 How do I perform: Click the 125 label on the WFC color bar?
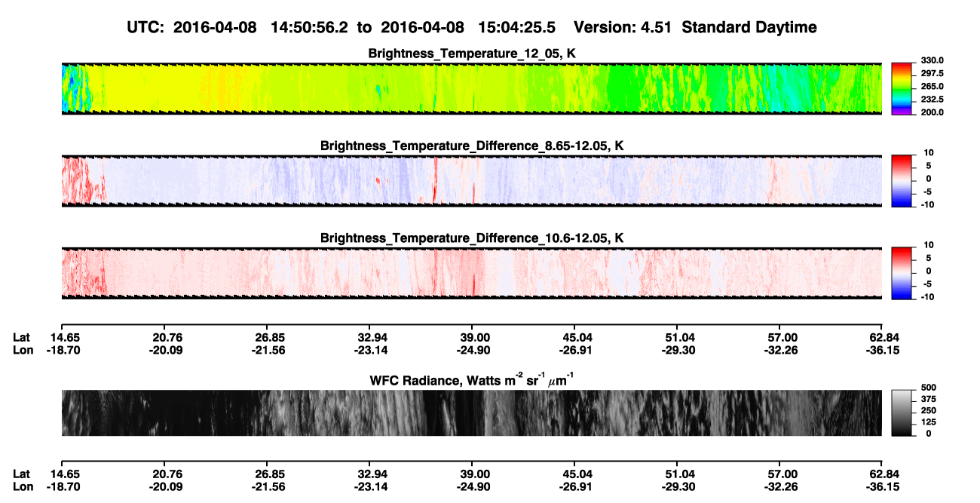[929, 422]
